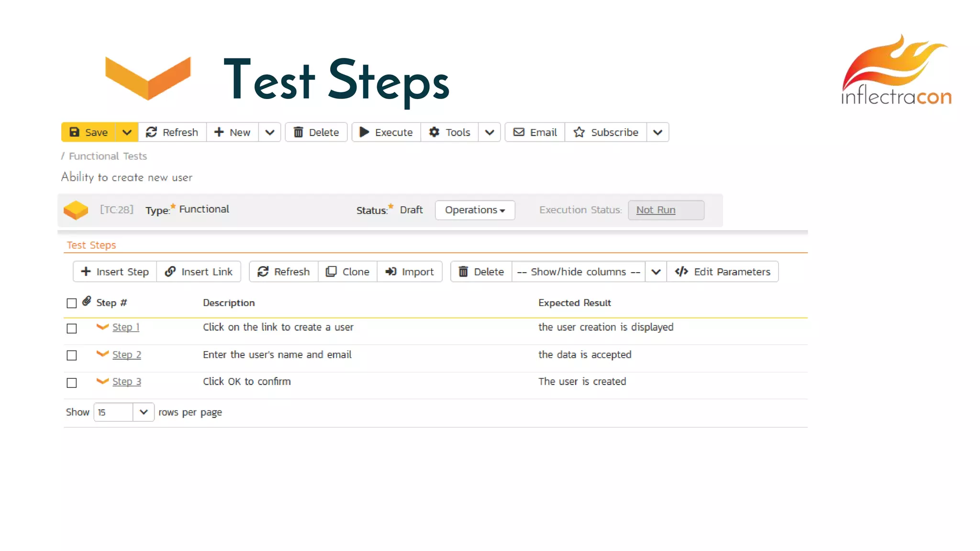Open the Save dropdown arrow
This screenshot has height=551, width=980.
coord(127,132)
